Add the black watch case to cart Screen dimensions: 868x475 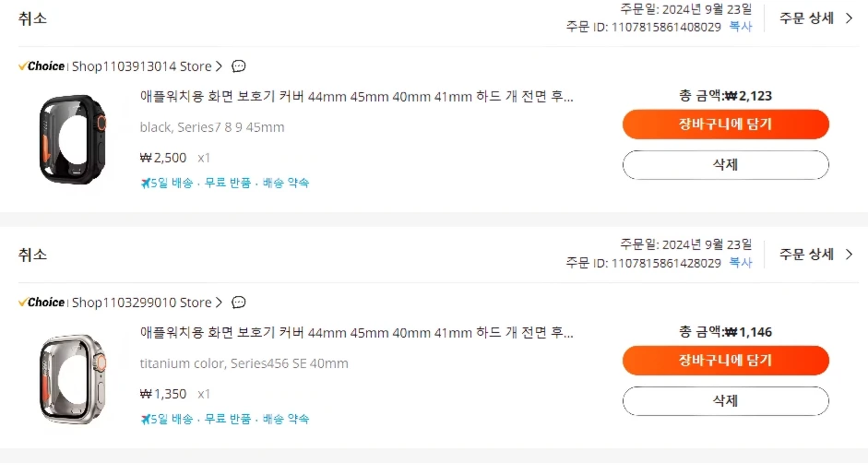point(726,124)
